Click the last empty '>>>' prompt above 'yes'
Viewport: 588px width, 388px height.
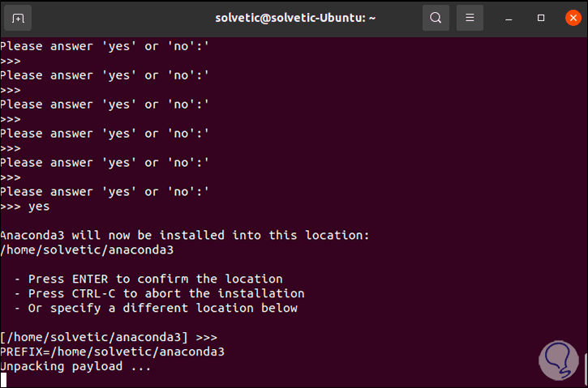pyautogui.click(x=11, y=177)
